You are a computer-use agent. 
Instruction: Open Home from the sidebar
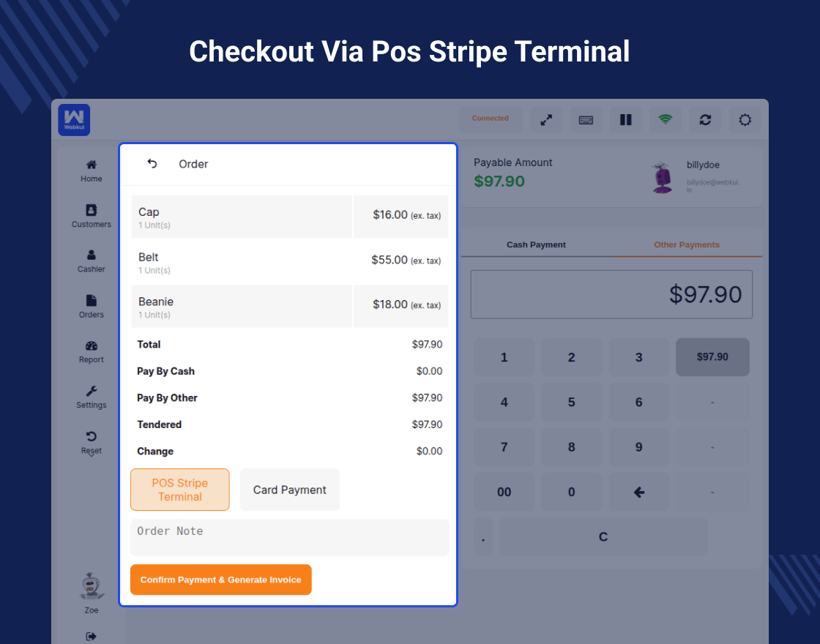pos(92,171)
